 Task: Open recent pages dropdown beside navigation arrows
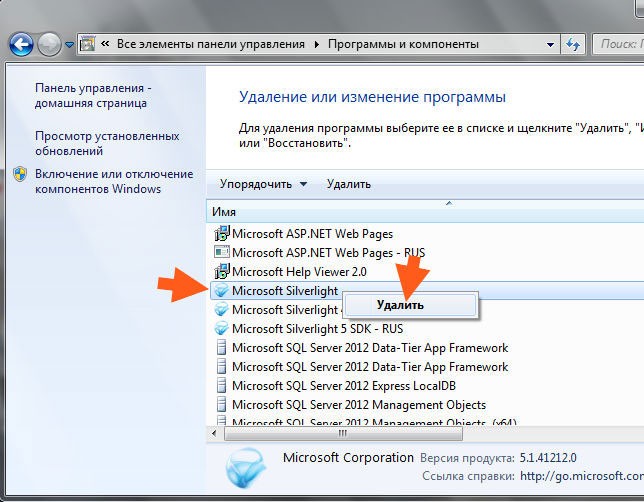coord(69,44)
